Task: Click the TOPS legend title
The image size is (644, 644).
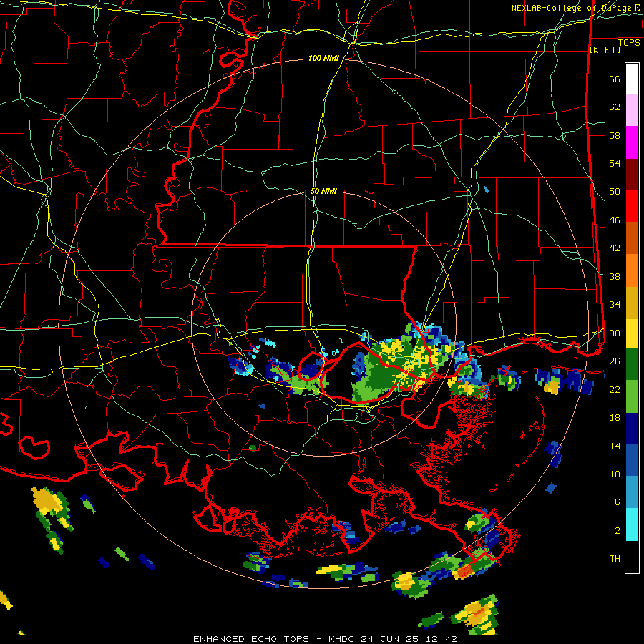Action: click(629, 43)
